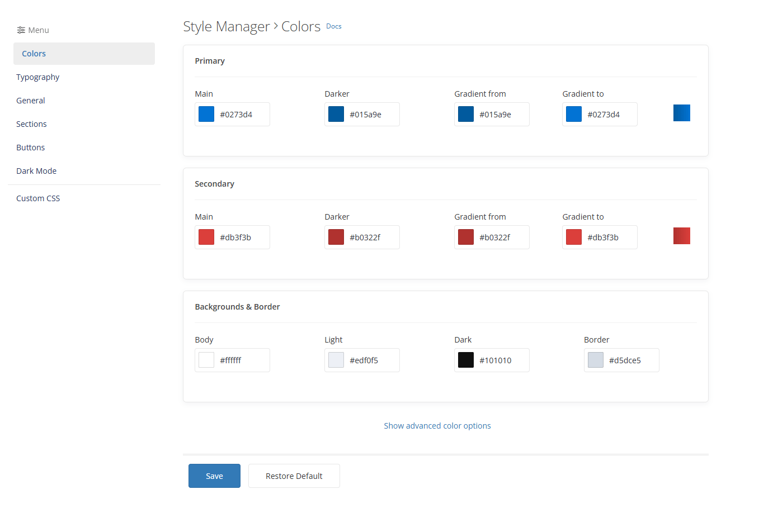Open Dark Mode settings
773x532 pixels.
pos(36,171)
